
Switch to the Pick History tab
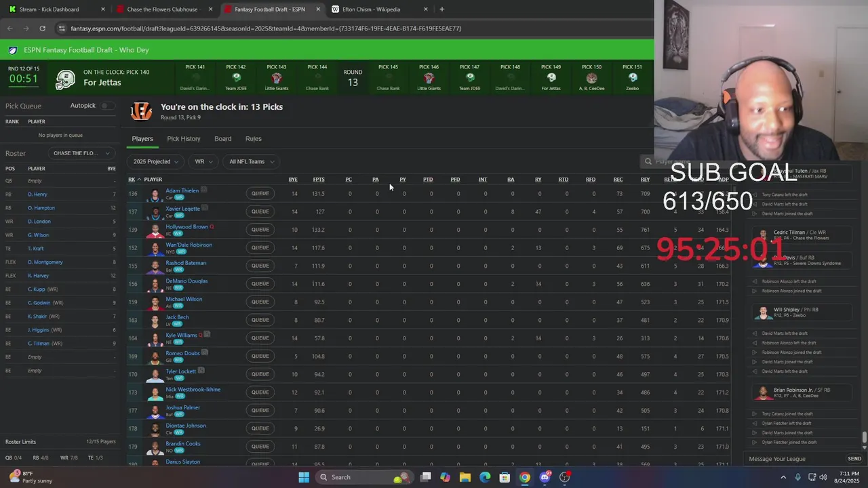point(184,138)
